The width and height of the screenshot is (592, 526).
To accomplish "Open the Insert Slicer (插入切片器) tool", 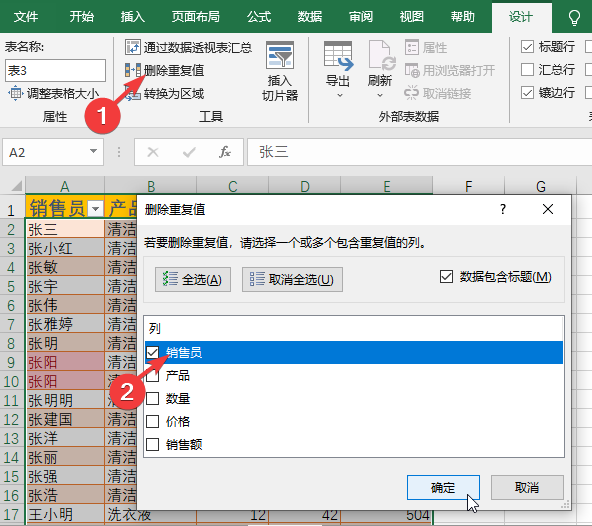I will point(280,72).
